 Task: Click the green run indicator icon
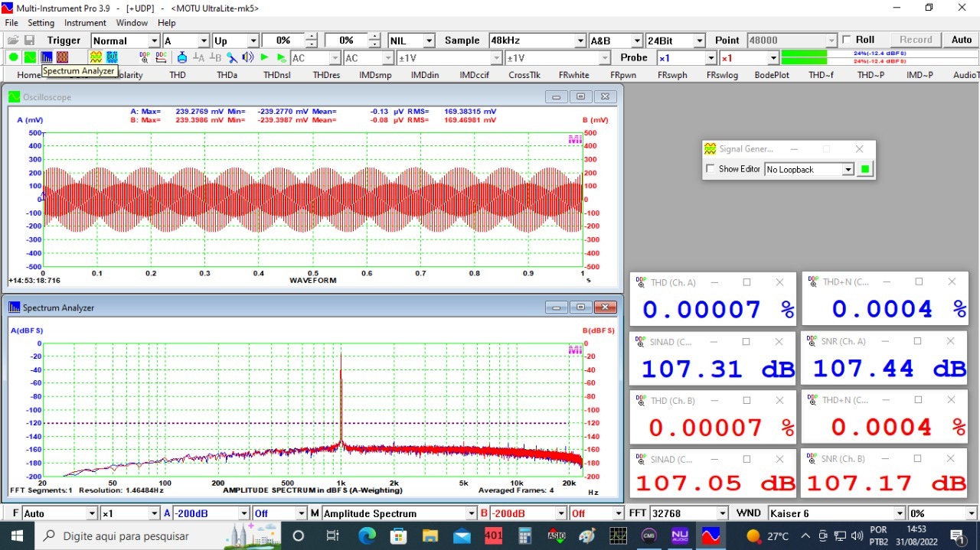click(x=13, y=57)
